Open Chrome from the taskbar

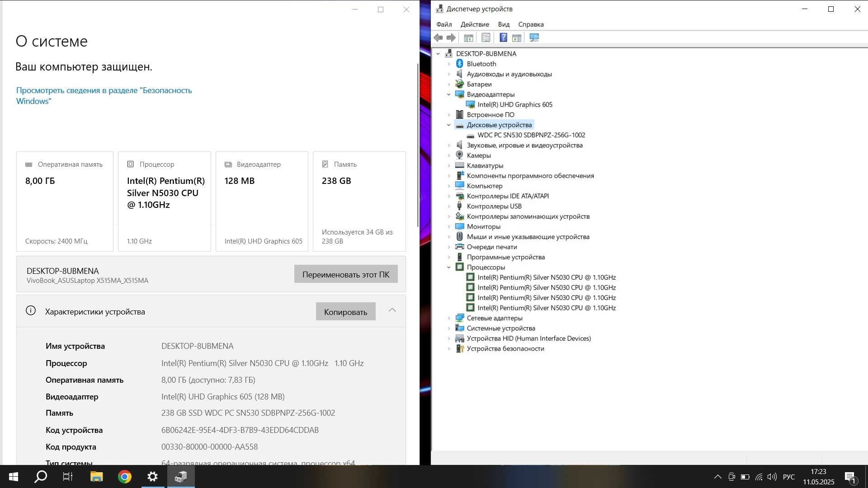(125, 477)
